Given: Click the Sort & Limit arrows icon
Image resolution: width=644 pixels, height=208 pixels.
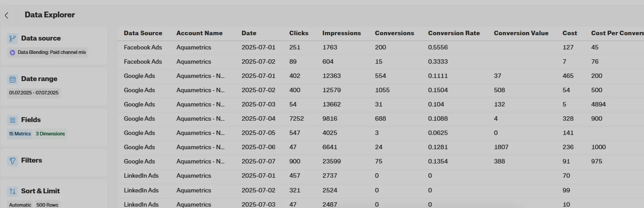Looking at the screenshot, I should coord(12,192).
